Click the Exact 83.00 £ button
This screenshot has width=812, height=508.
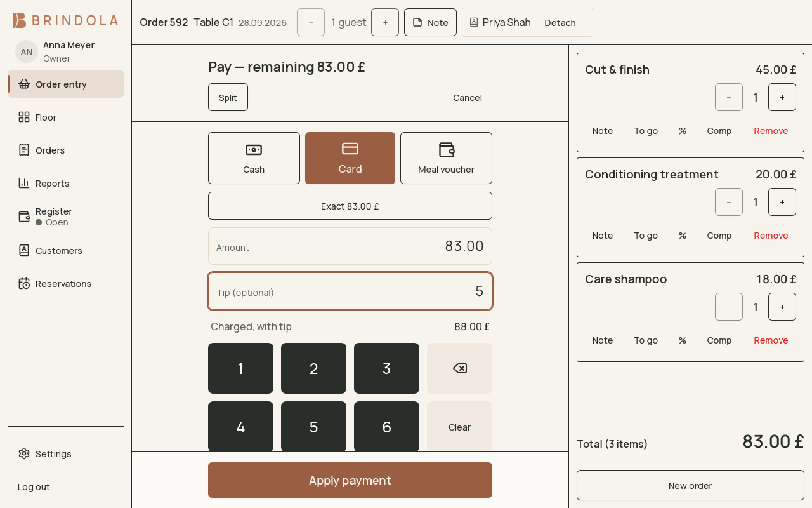click(350, 206)
